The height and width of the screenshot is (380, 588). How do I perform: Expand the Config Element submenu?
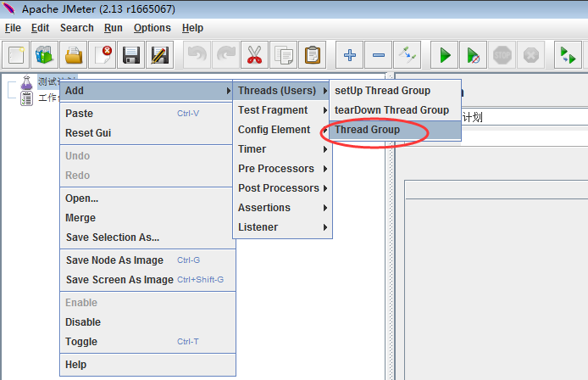[x=282, y=130]
